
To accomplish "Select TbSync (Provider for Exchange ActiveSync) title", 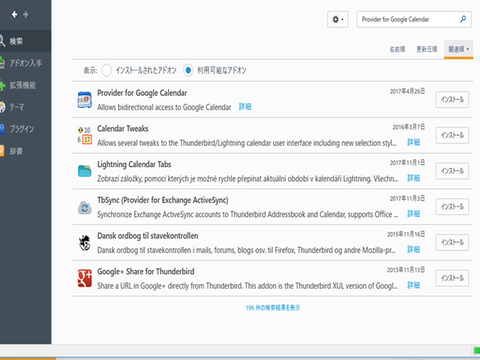I will [163, 200].
